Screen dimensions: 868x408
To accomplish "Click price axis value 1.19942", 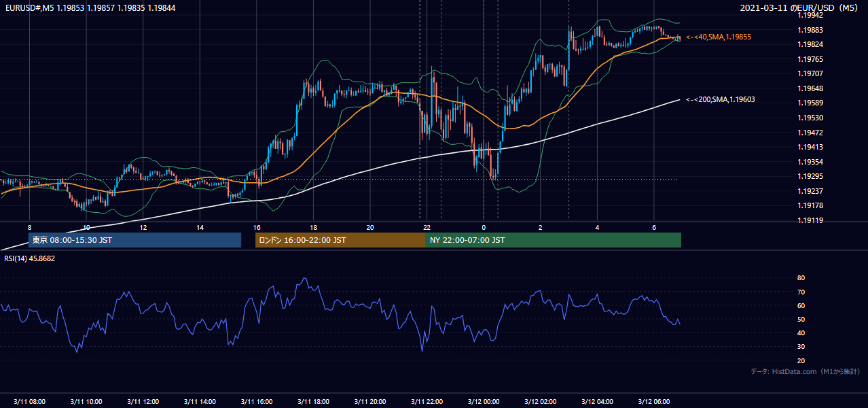I will 810,15.
